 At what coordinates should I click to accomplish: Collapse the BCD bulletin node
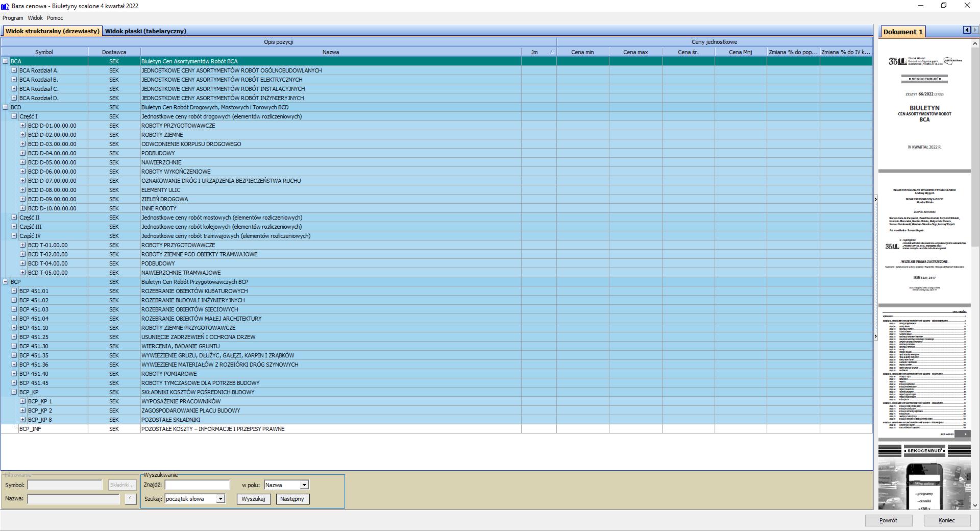pos(6,107)
